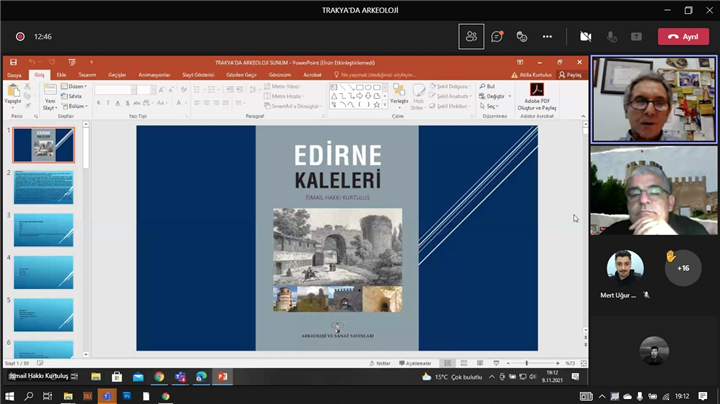Toggle underline (A) formatting
Screen dimensions: 720x404
pos(118,103)
